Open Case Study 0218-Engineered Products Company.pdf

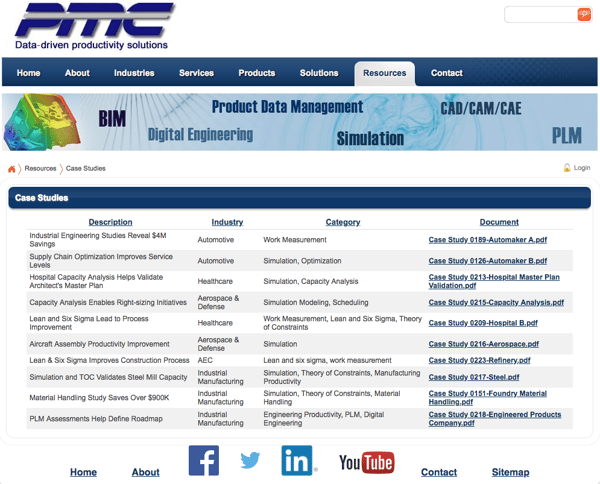coord(495,419)
